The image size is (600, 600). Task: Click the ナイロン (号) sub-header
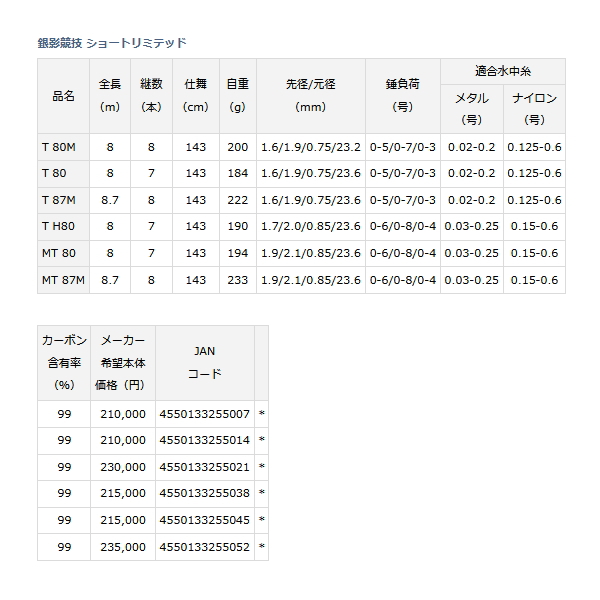[535, 109]
